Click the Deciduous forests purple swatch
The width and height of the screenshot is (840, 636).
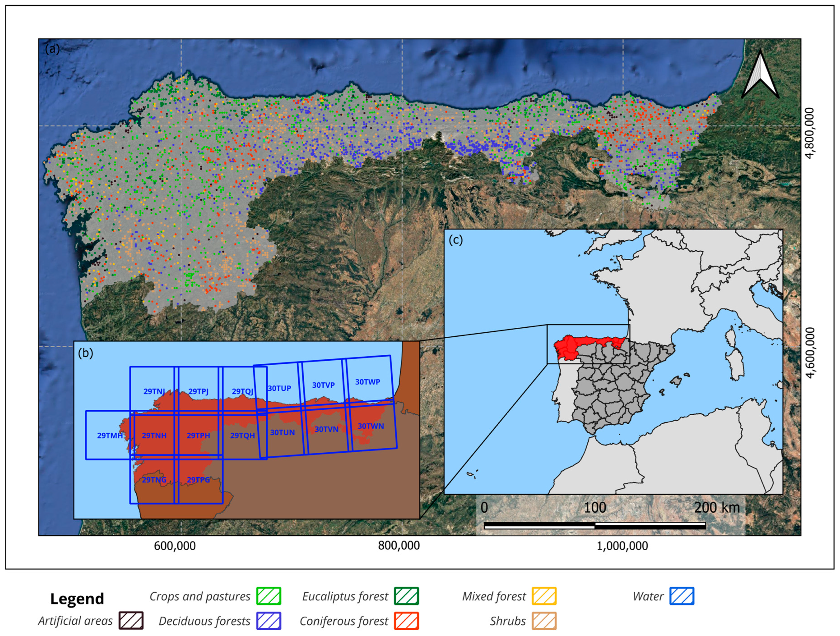coord(268,621)
